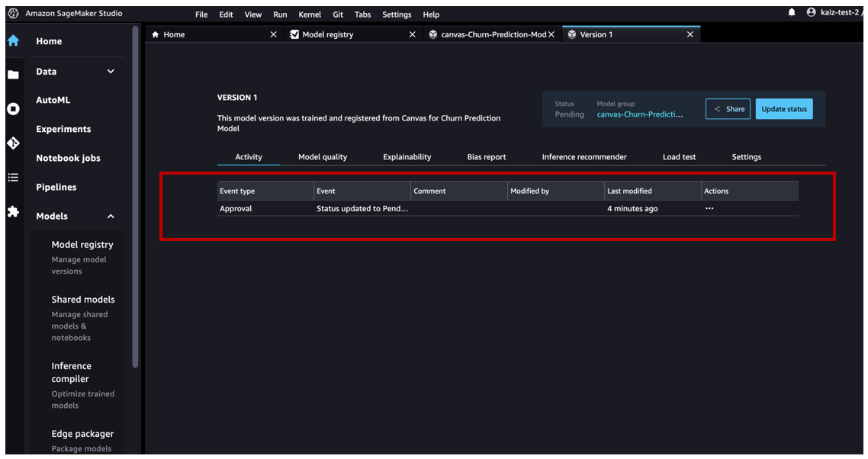Open Pipelines in the sidebar
The width and height of the screenshot is (868, 459).
click(x=56, y=187)
